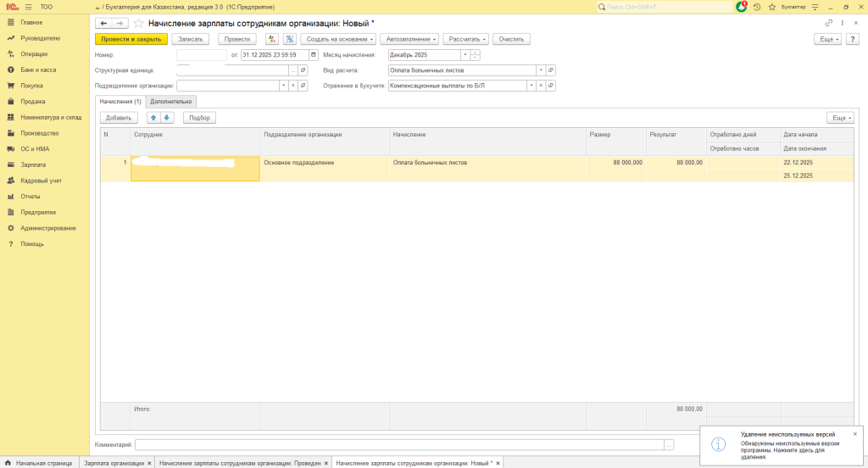
Task: Click the Dt/Kt postings icon in the toolbar
Action: coord(273,39)
